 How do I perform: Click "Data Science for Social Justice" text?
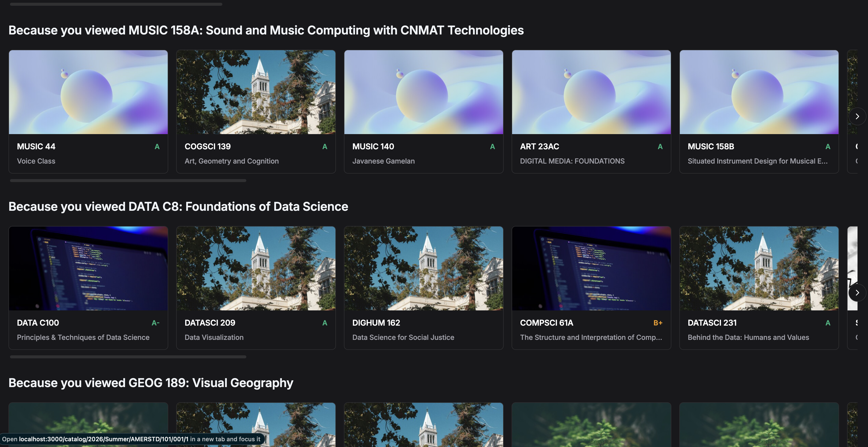(x=403, y=337)
